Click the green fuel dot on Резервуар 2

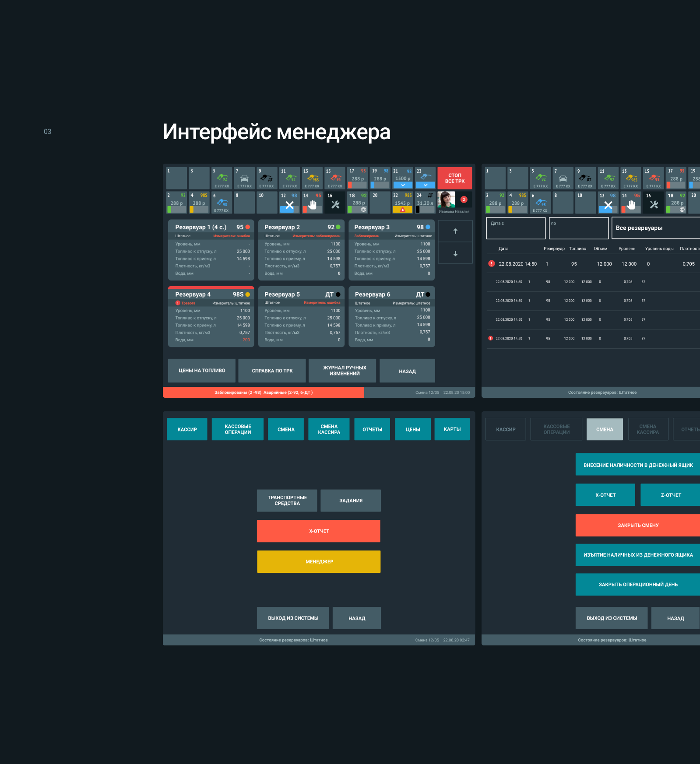coord(338,227)
